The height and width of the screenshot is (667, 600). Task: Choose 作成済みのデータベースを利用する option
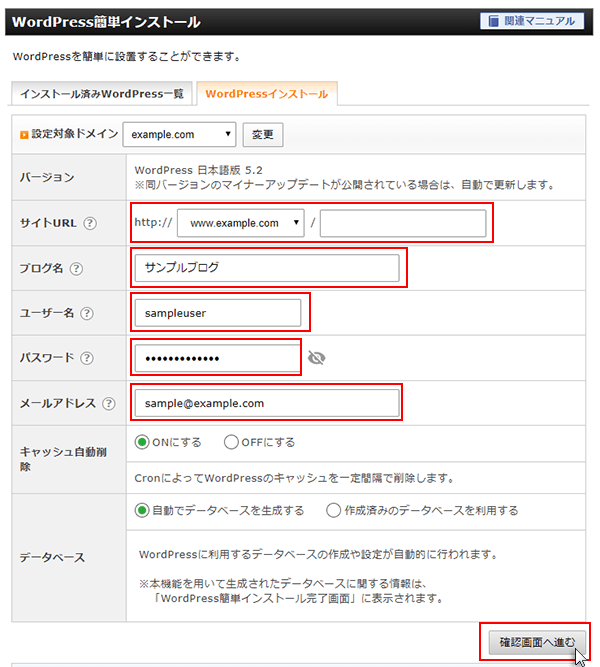click(335, 510)
